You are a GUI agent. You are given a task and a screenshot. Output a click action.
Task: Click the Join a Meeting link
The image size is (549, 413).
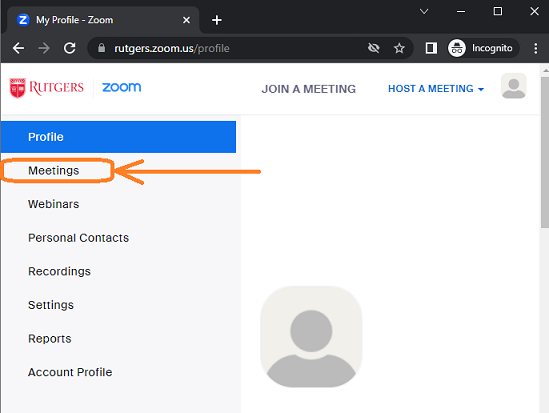click(308, 89)
